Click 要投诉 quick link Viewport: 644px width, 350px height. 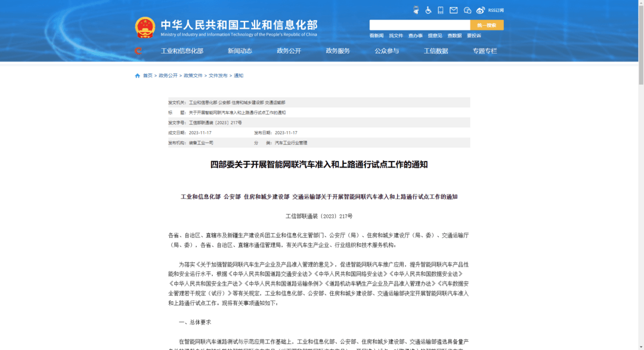[474, 36]
